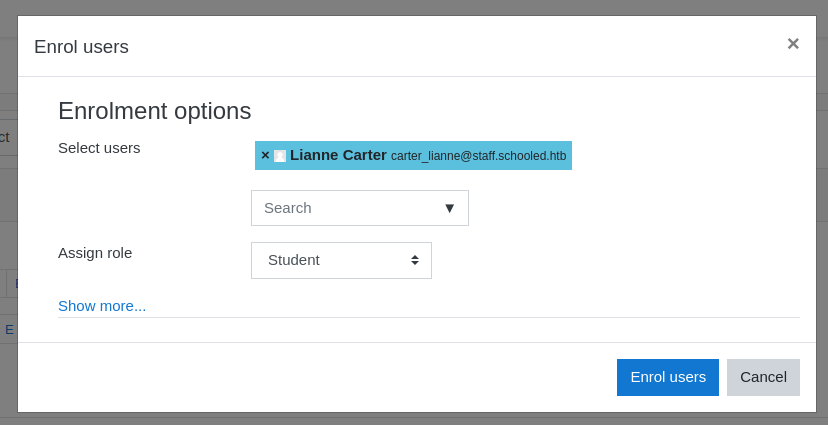Viewport: 828px width, 425px height.
Task: Click the Enrolment options heading
Action: click(154, 111)
